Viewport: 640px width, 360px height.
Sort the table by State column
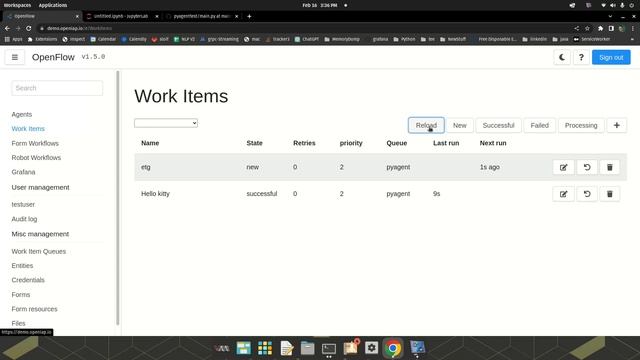[255, 143]
